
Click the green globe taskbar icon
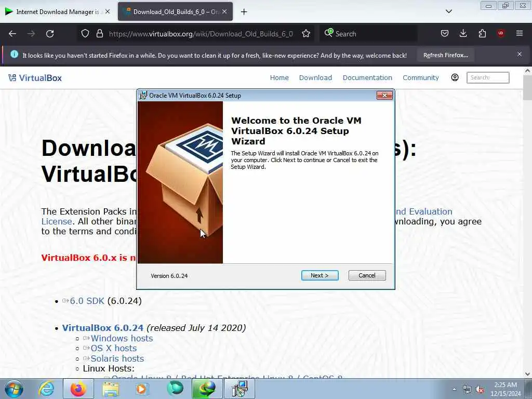click(175, 389)
